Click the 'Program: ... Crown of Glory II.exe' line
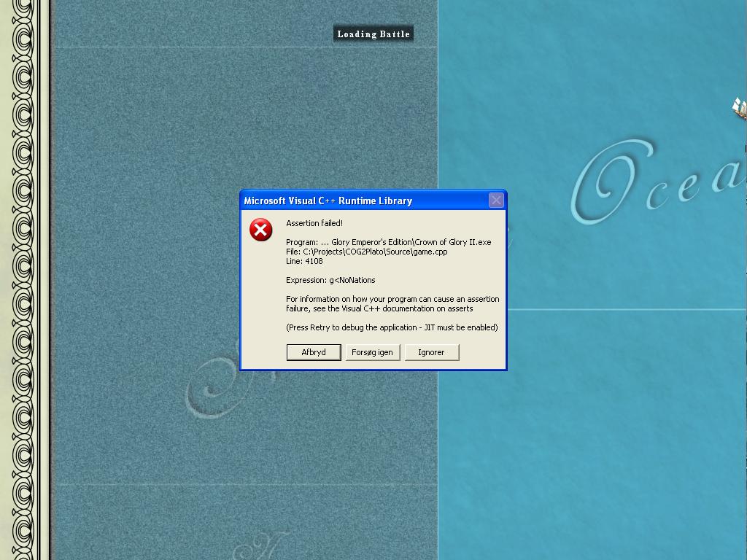Viewport: 747px width, 560px height. click(388, 242)
